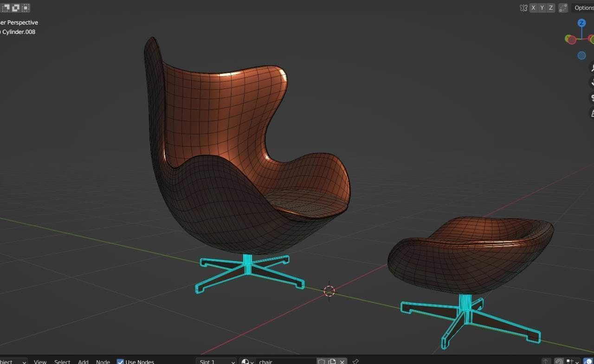This screenshot has width=594, height=364.
Task: Toggle the pin icon in node editor
Action: 355,361
